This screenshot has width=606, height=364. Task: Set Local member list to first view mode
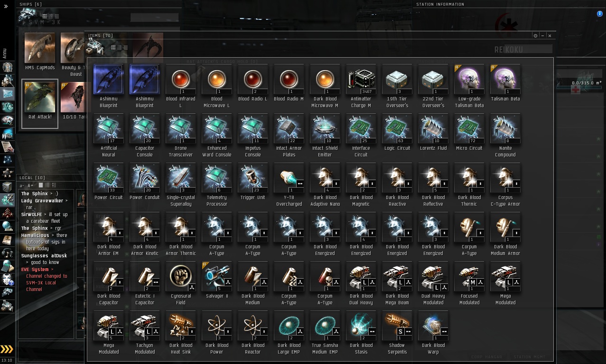tap(41, 185)
